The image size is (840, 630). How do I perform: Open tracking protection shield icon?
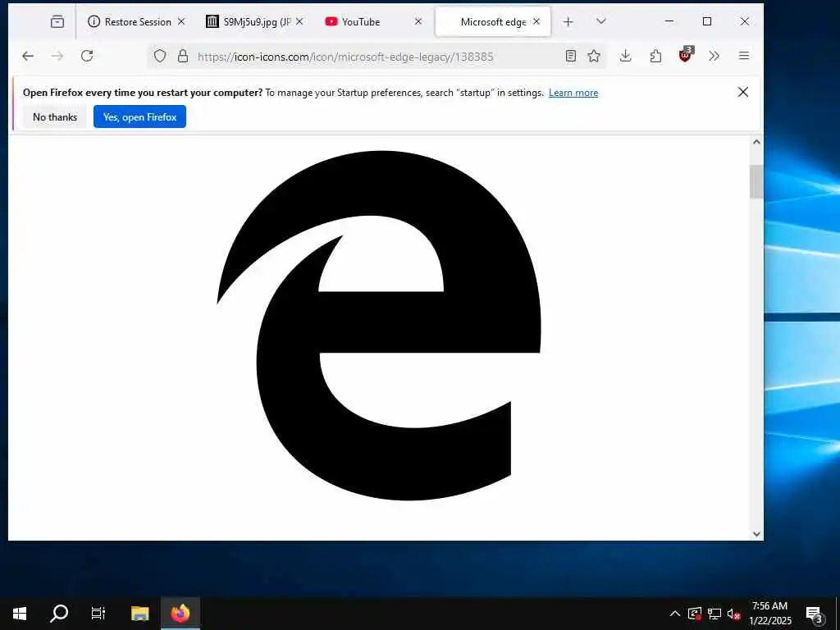tap(160, 56)
